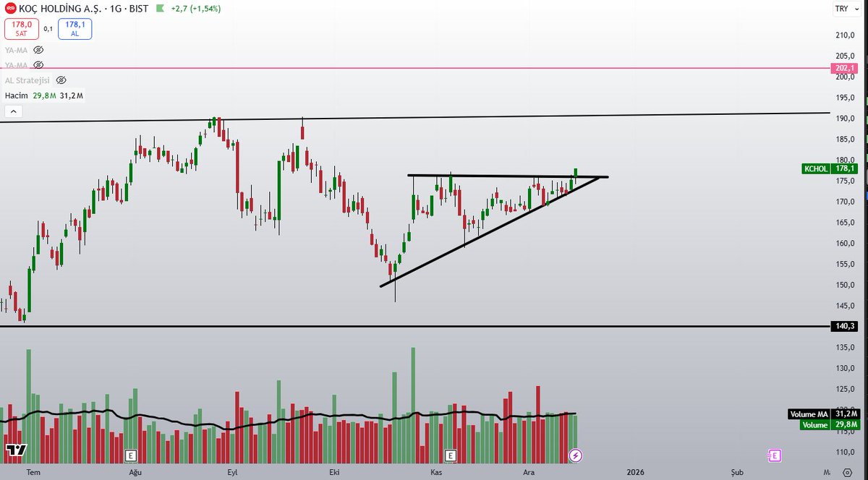Click the Ara label on time axis

tap(529, 472)
